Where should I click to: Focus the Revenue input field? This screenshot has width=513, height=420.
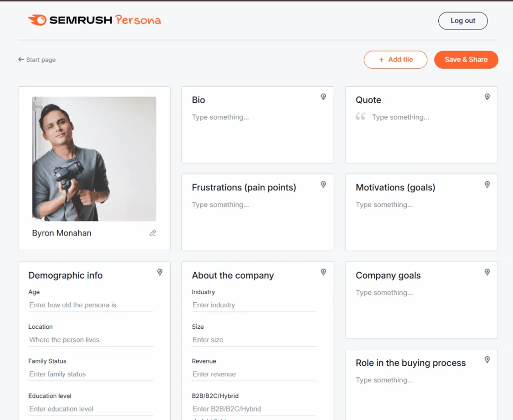254,374
